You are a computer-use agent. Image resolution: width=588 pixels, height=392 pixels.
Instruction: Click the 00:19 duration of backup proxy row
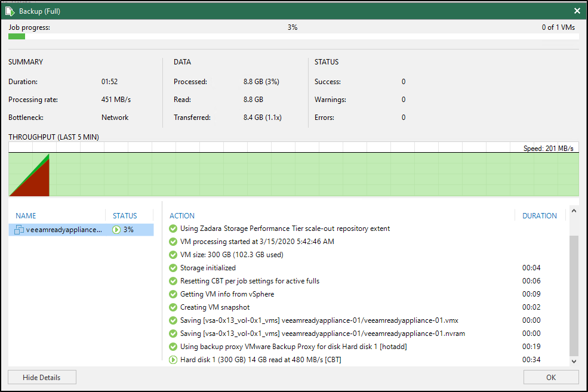[531, 347]
